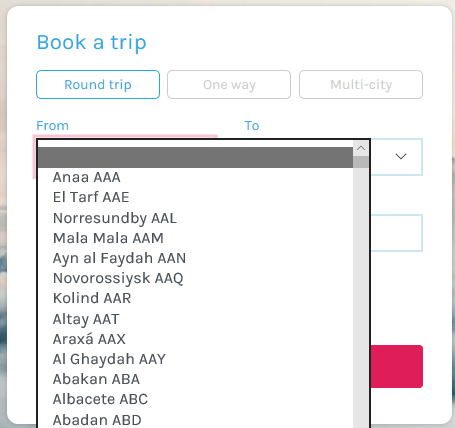Click the scrollbar up arrow in dropdown list
The height and width of the screenshot is (428, 455).
361,148
